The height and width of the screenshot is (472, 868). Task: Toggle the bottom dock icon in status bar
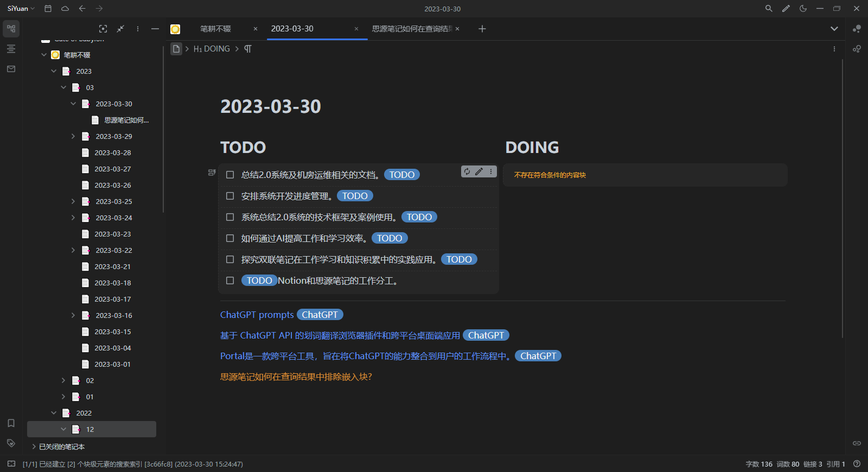tap(11, 464)
